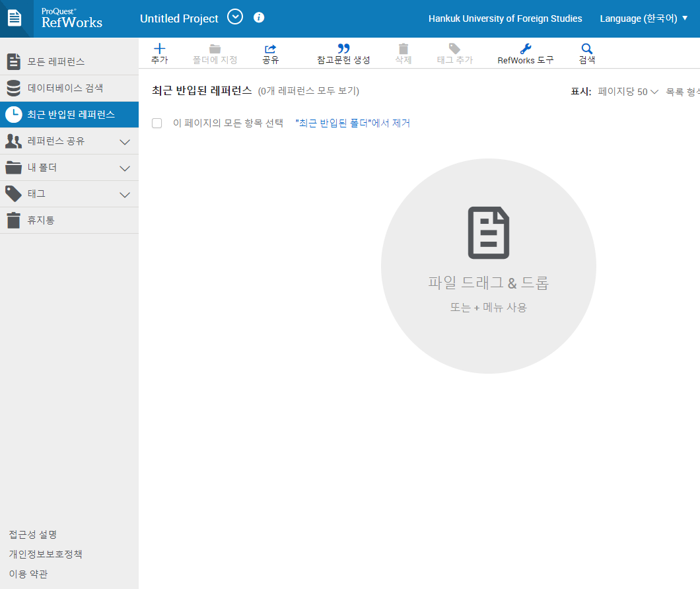Open 태그 sidebar item

coord(69,194)
